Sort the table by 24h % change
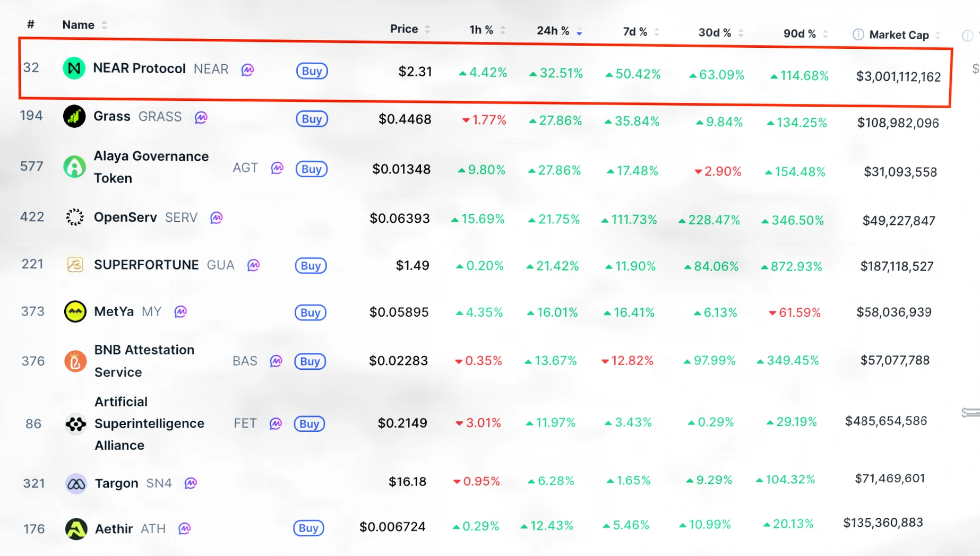 tap(560, 31)
